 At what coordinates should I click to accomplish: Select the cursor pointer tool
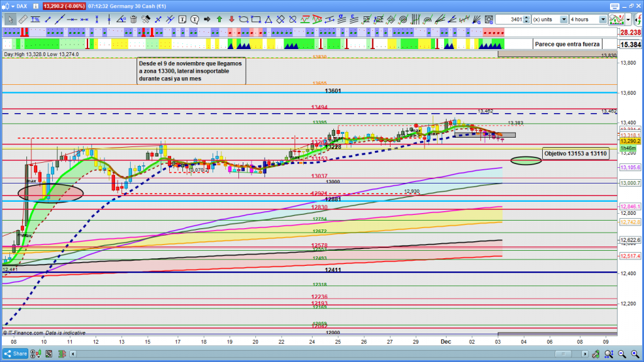point(10,19)
